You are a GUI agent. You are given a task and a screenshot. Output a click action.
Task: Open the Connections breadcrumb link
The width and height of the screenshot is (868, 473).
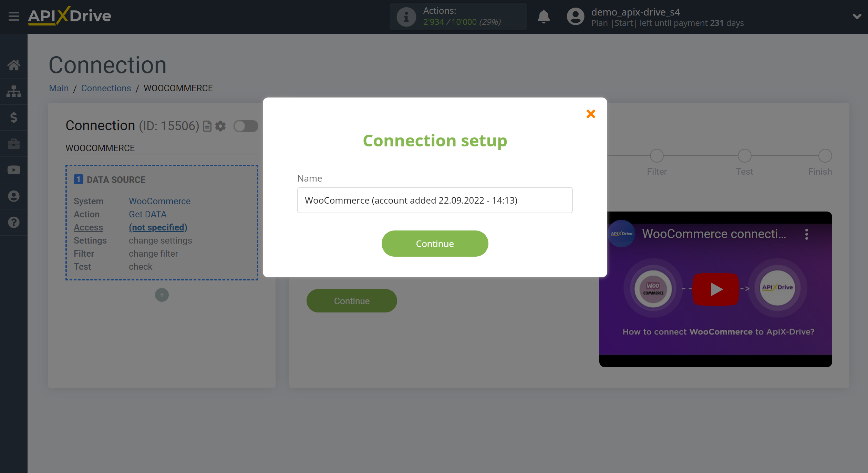click(106, 88)
